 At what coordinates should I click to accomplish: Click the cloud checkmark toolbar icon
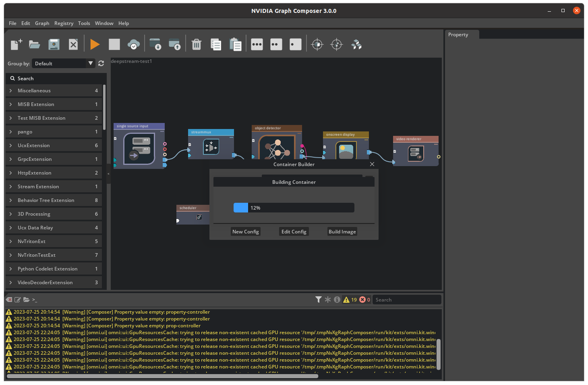[x=134, y=44]
